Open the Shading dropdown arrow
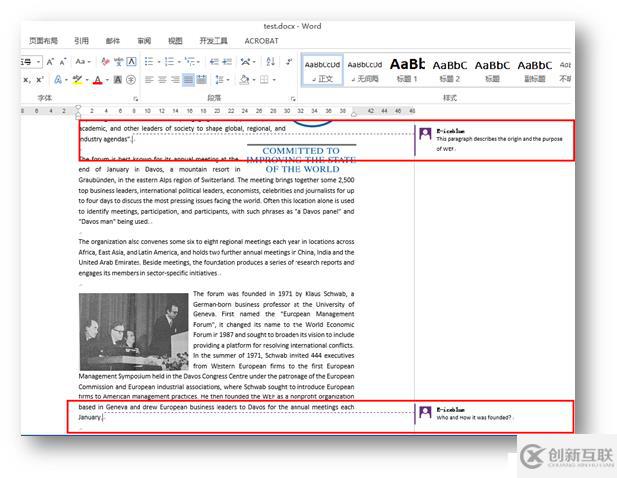This screenshot has height=478, width=617. 254,80
